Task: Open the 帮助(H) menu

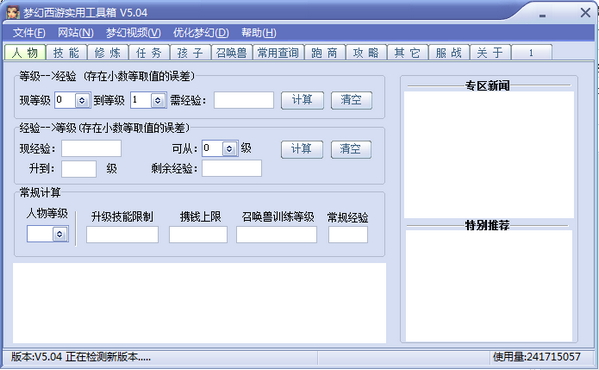Action: [x=259, y=33]
